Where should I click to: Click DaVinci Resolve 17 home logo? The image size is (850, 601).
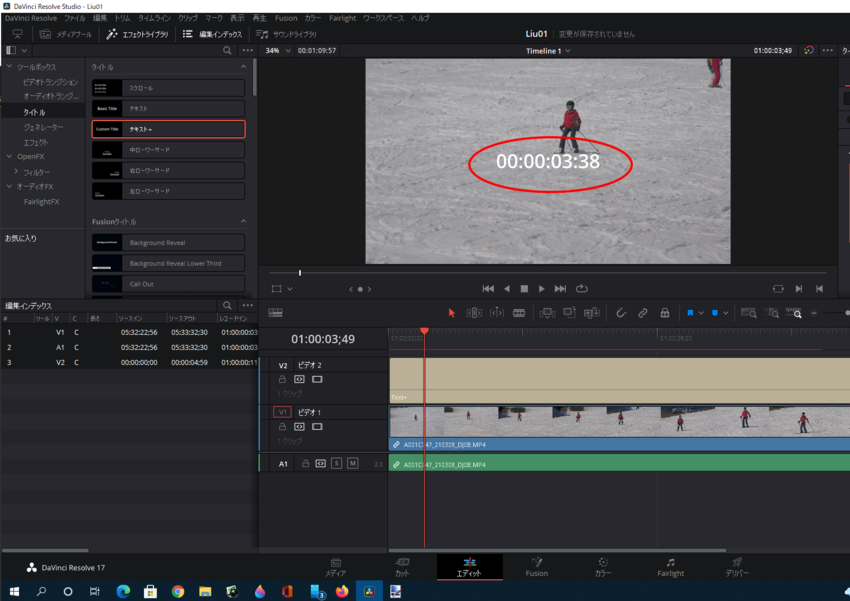click(x=31, y=567)
